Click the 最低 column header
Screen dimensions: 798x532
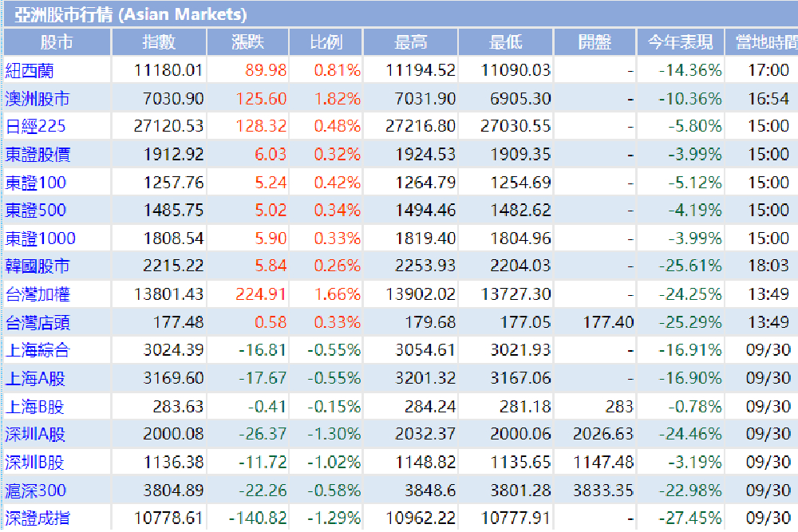click(505, 41)
